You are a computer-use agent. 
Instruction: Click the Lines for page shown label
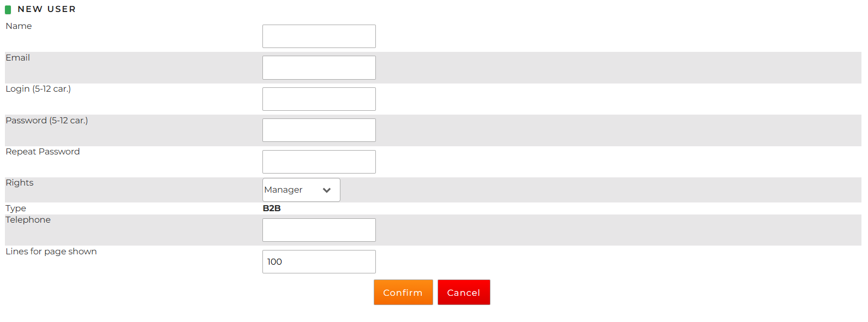(x=51, y=252)
